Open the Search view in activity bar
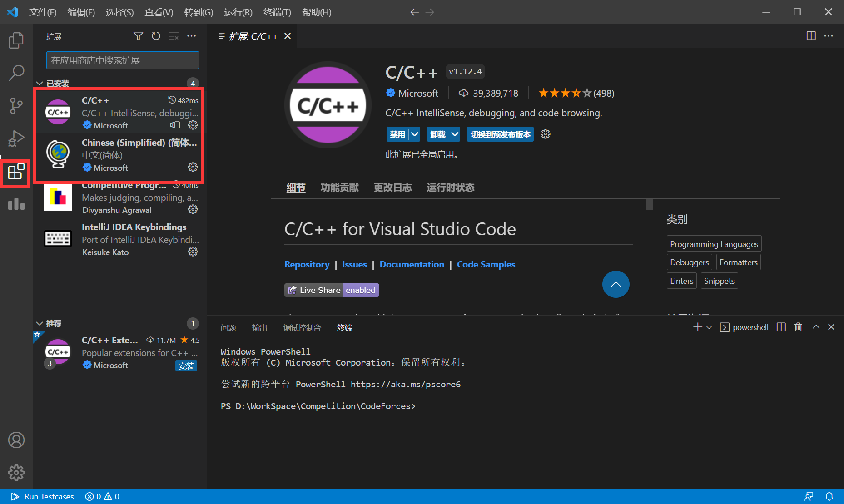Viewport: 844px width, 504px height. pyautogui.click(x=16, y=73)
